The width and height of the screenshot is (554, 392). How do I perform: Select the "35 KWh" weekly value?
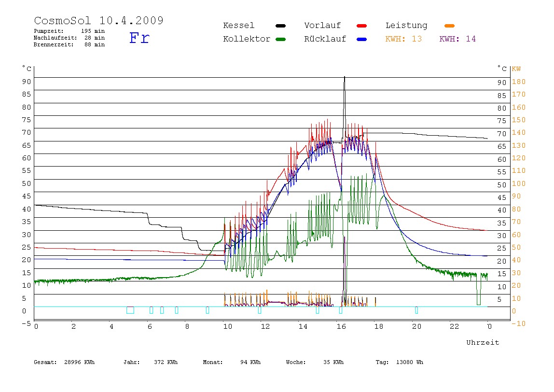[333, 362]
